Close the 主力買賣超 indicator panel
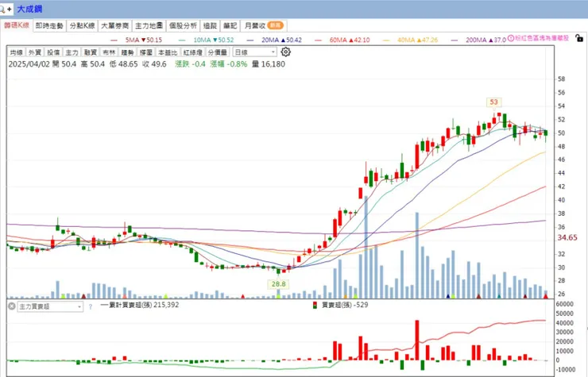The image size is (588, 377). tap(12, 306)
